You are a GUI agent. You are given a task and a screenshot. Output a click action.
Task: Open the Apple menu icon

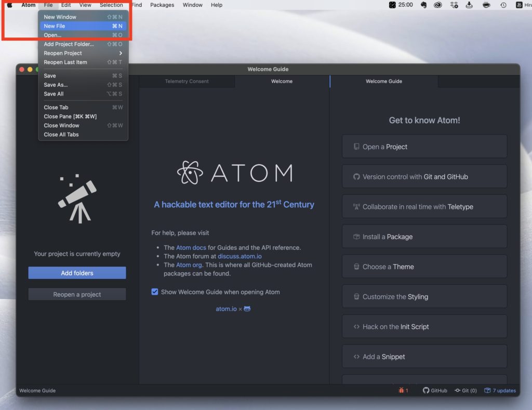coord(9,5)
